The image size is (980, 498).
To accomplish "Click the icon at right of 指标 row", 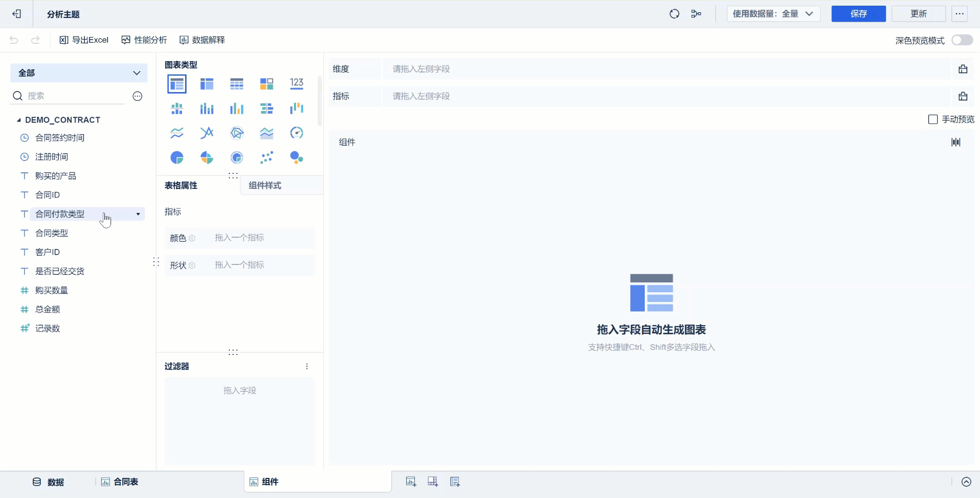I will pyautogui.click(x=963, y=96).
